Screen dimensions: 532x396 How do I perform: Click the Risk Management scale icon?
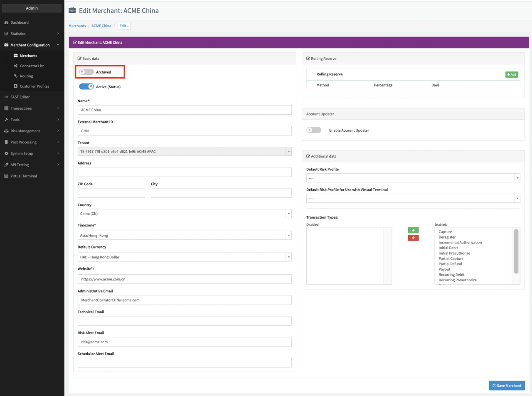(x=6, y=131)
